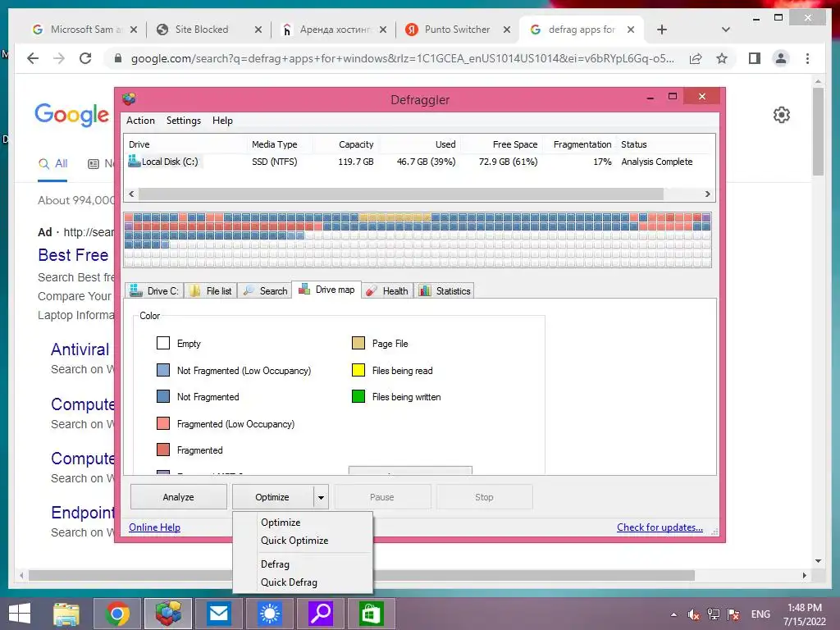Click the Files being read swatch
840x630 pixels.
tap(358, 370)
